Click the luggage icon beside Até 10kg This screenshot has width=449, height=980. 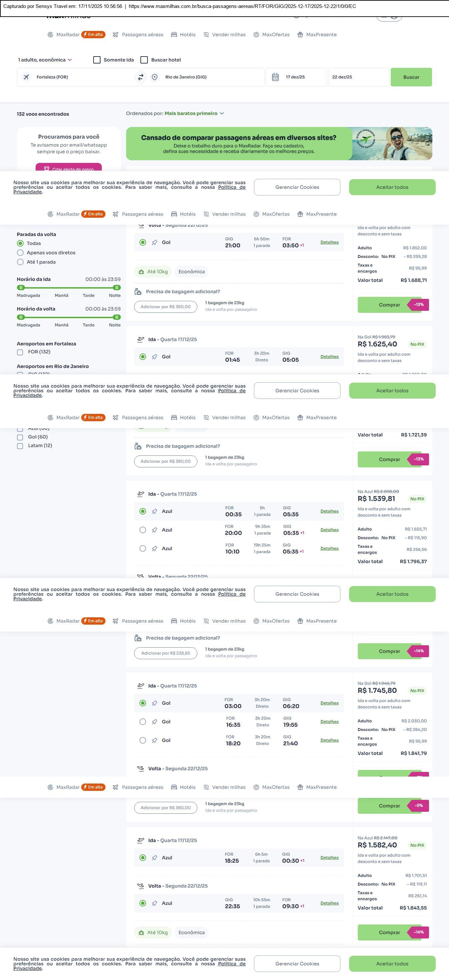coord(141,272)
